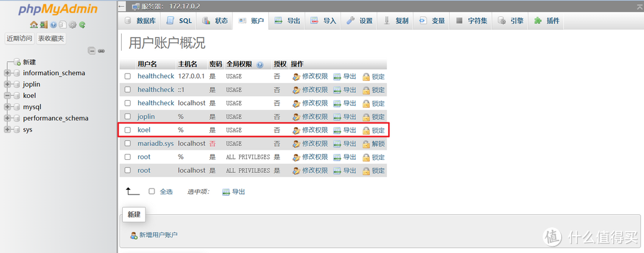Collapse the koel database node

(x=7, y=95)
